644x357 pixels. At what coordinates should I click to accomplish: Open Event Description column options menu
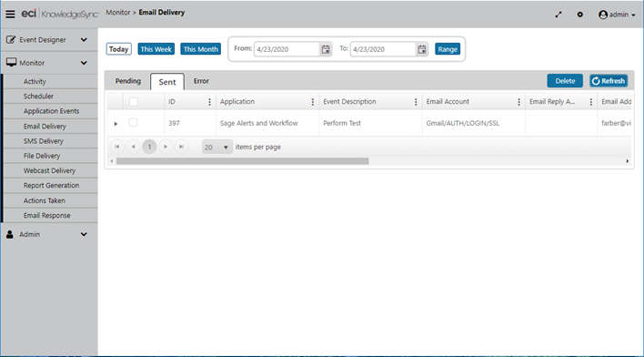pyautogui.click(x=416, y=102)
